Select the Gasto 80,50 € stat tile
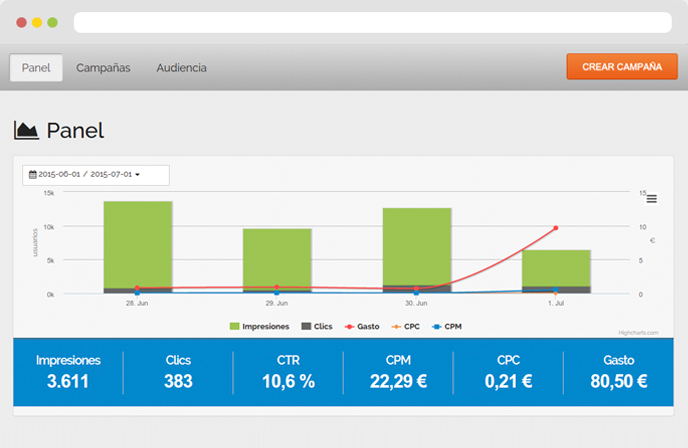 coord(618,372)
